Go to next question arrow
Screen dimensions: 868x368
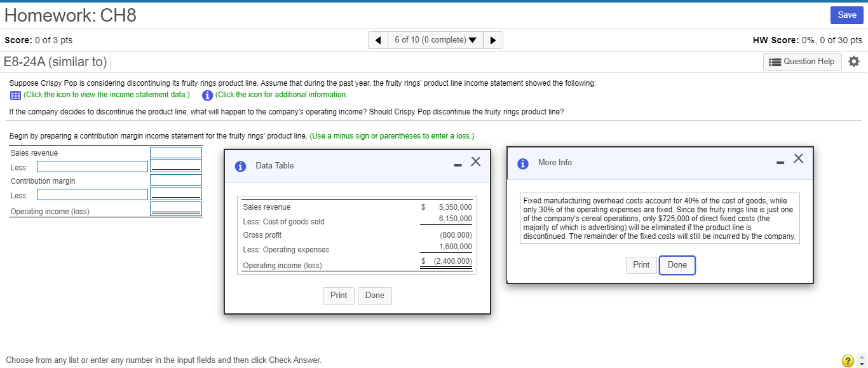pos(493,40)
